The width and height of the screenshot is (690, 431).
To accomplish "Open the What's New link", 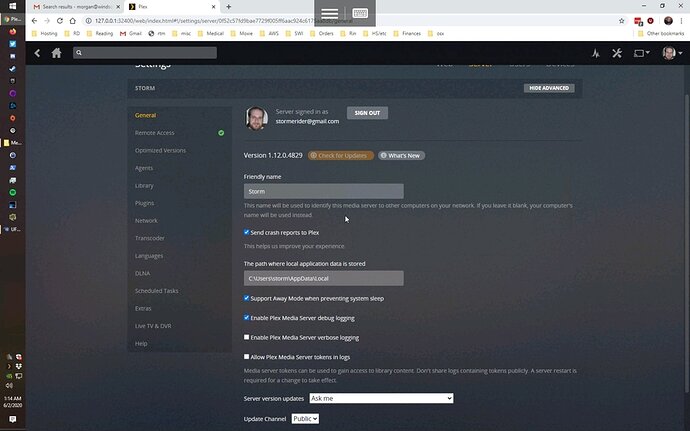I will point(401,155).
